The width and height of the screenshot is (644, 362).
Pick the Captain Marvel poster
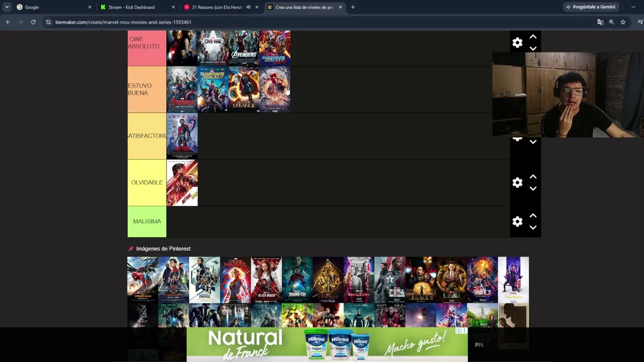[235, 280]
